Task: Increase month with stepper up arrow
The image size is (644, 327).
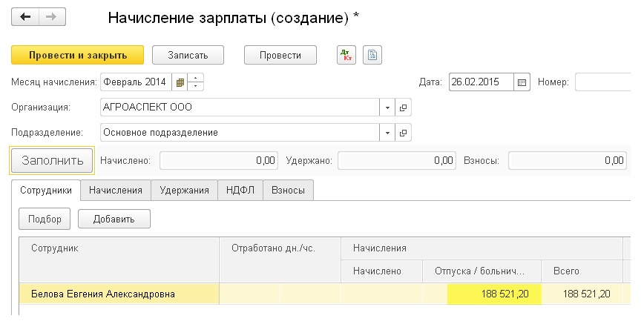Action: 196,78
